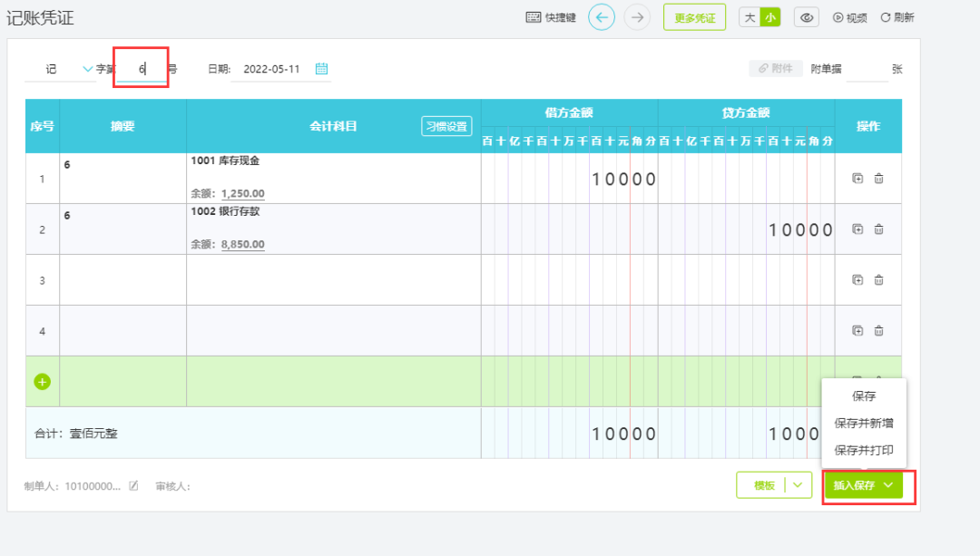Click summary cell of row 2
This screenshot has width=980, height=556.
click(123, 229)
